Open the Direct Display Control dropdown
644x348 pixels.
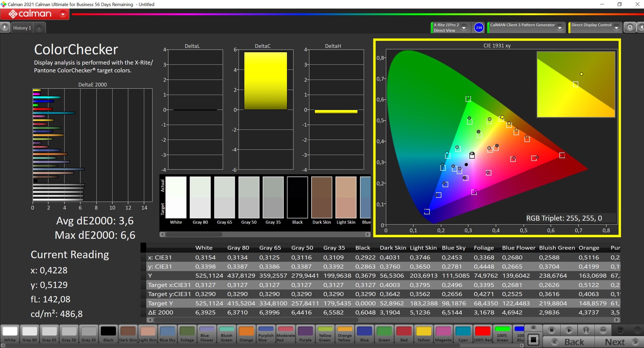[616, 28]
